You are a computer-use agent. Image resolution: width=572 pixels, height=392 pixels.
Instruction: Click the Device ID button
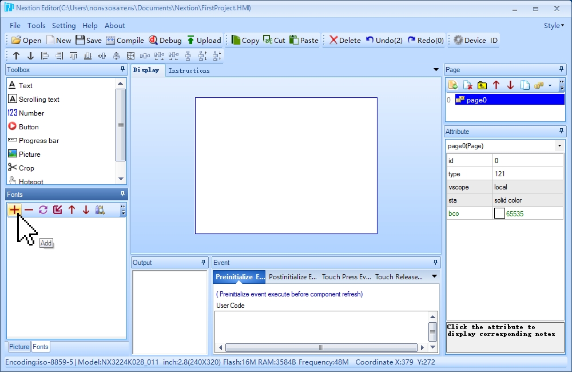click(x=476, y=40)
